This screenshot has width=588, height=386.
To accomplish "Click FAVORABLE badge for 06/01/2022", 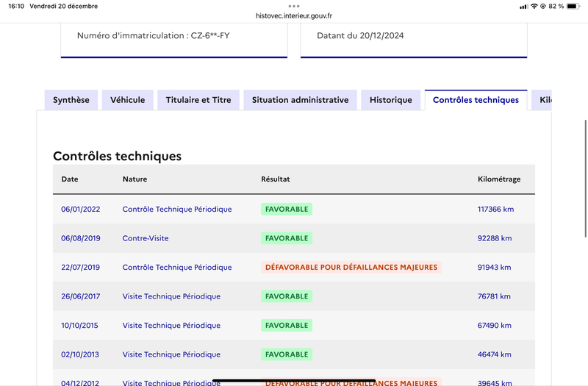I will (x=287, y=209).
